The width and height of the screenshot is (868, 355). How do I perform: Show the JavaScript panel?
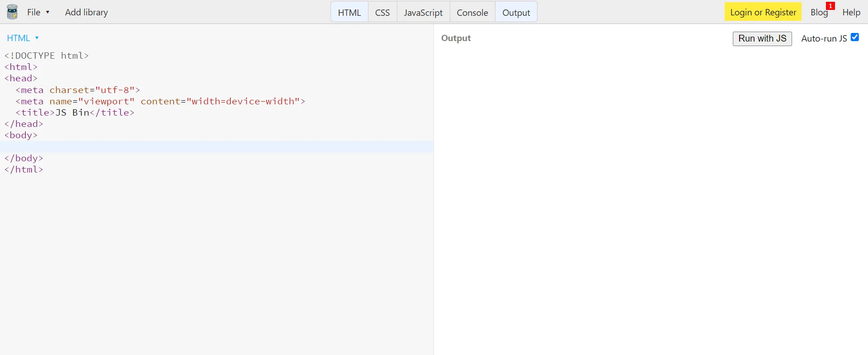pyautogui.click(x=423, y=12)
